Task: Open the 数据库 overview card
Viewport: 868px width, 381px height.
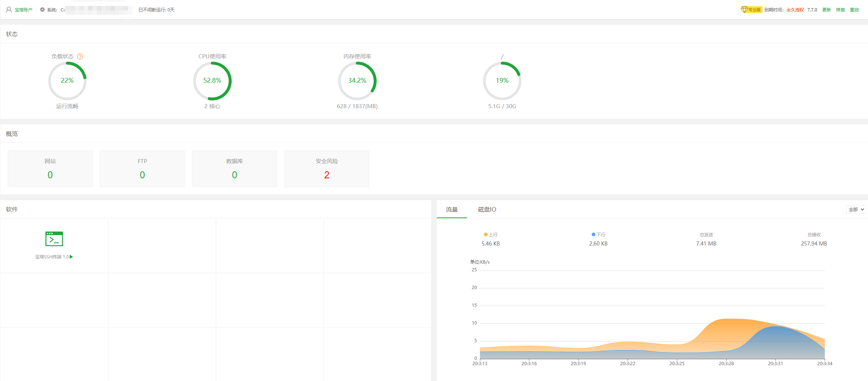Action: coord(234,168)
